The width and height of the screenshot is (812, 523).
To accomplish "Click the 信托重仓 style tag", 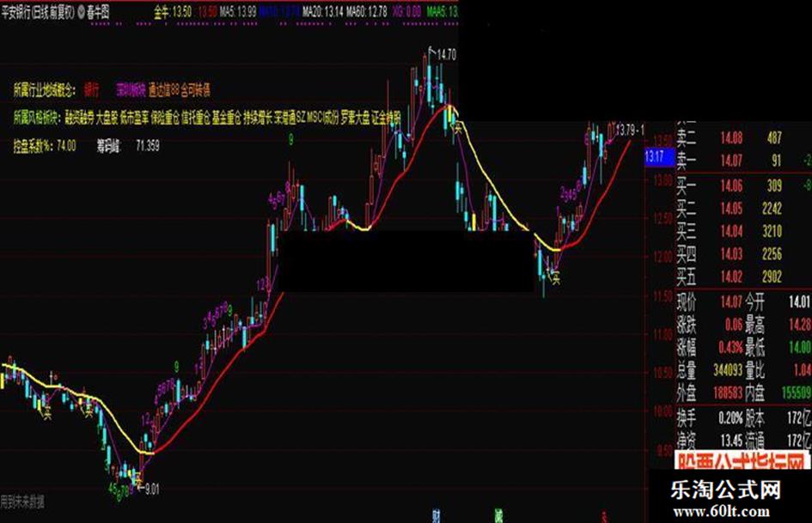I will [x=196, y=119].
